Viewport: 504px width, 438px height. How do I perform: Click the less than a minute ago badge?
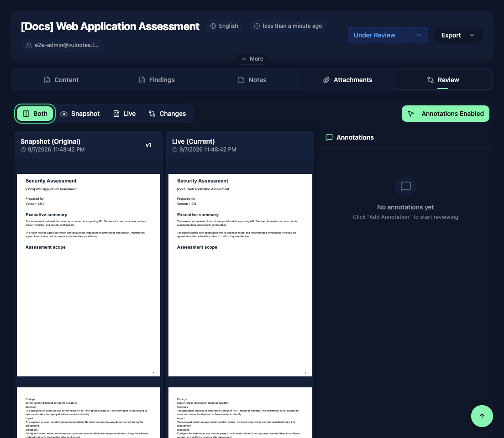click(x=288, y=26)
